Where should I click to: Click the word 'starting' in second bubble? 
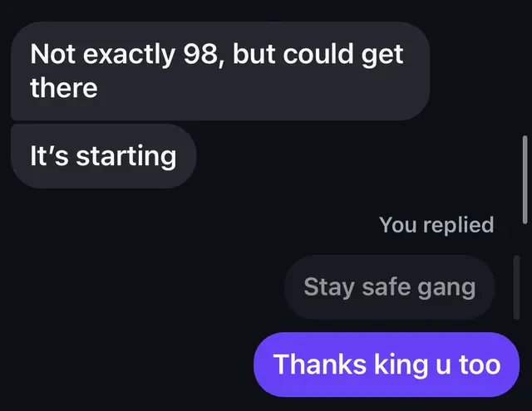pyautogui.click(x=126, y=157)
